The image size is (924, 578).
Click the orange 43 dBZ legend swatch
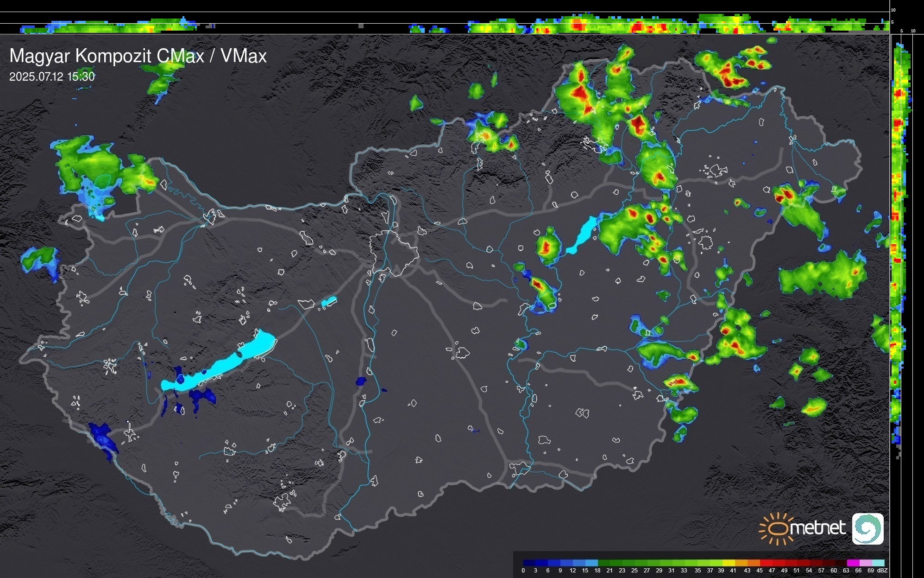click(753, 563)
